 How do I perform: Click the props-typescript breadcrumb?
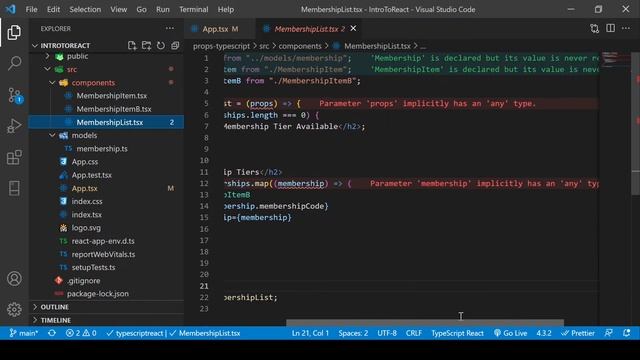click(221, 46)
